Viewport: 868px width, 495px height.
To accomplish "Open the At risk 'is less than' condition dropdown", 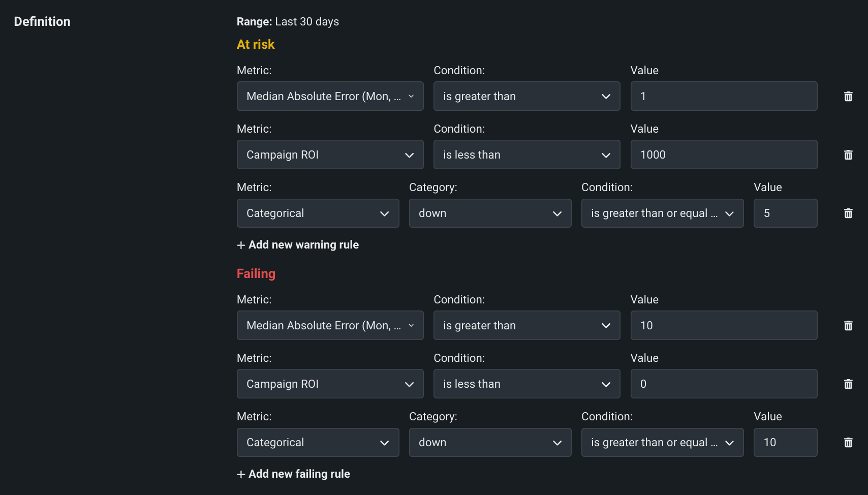I will (x=526, y=155).
